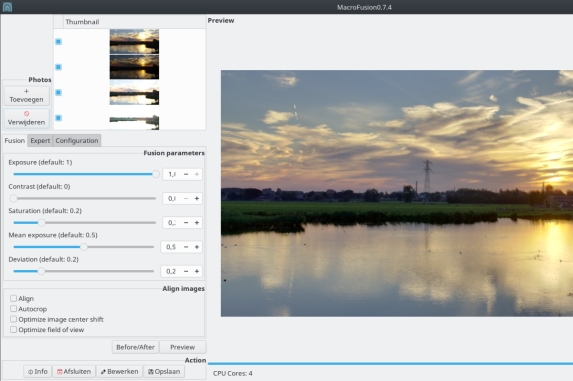The height and width of the screenshot is (381, 573).
Task: Open Info dialog button
Action: coord(38,372)
